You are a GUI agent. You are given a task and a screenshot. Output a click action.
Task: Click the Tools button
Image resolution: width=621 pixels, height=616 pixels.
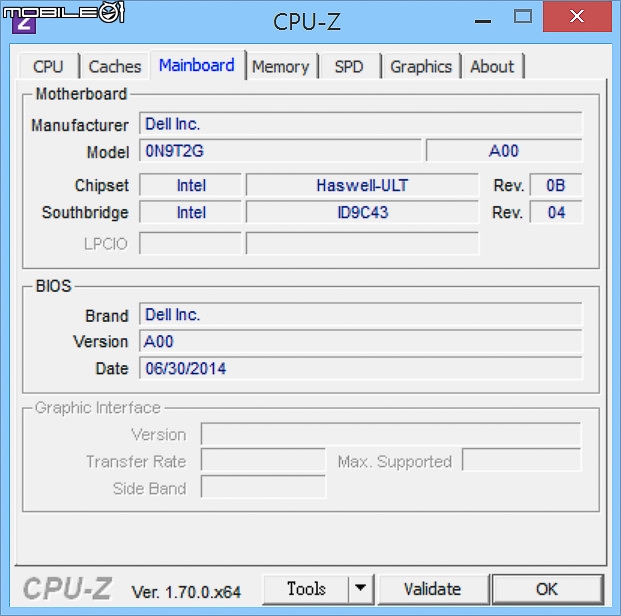pyautogui.click(x=306, y=589)
